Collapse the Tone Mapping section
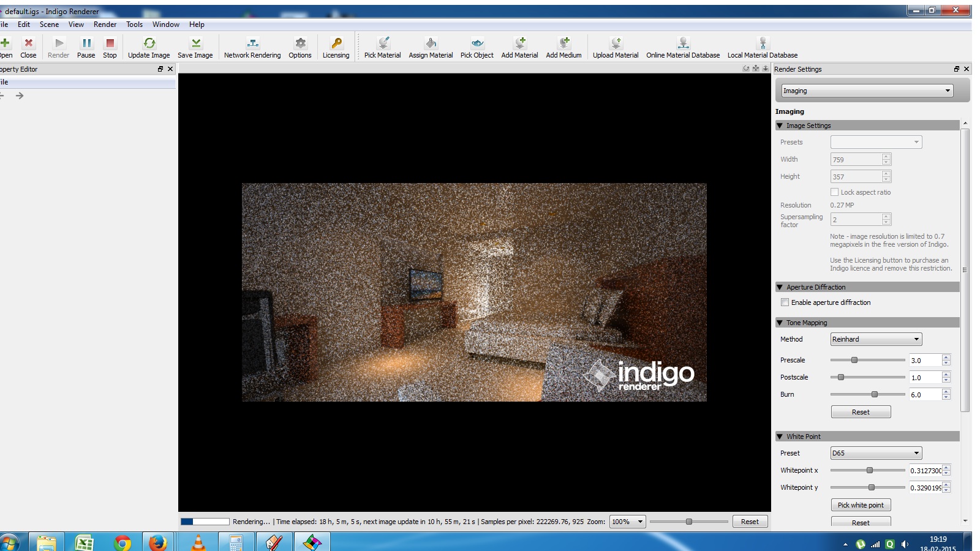980x551 pixels. [x=780, y=323]
